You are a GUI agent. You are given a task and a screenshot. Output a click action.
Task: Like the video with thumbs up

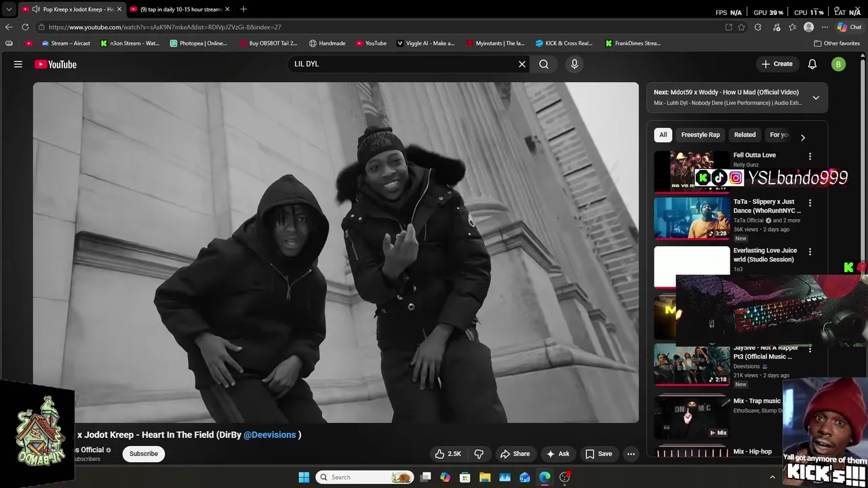click(x=448, y=453)
